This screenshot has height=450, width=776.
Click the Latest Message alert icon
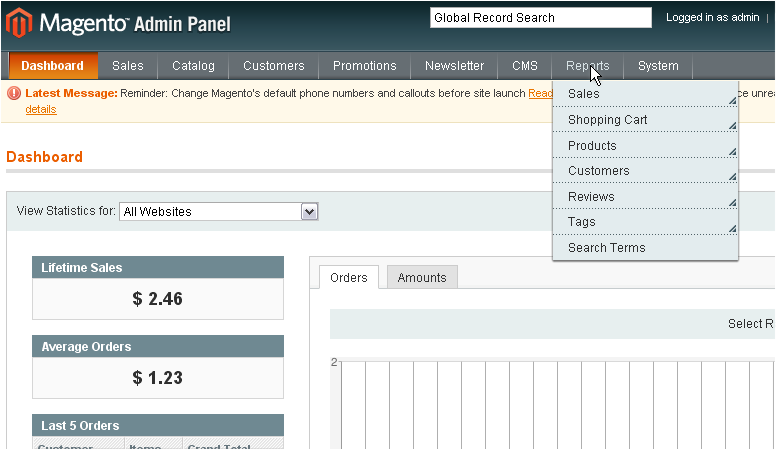point(14,93)
